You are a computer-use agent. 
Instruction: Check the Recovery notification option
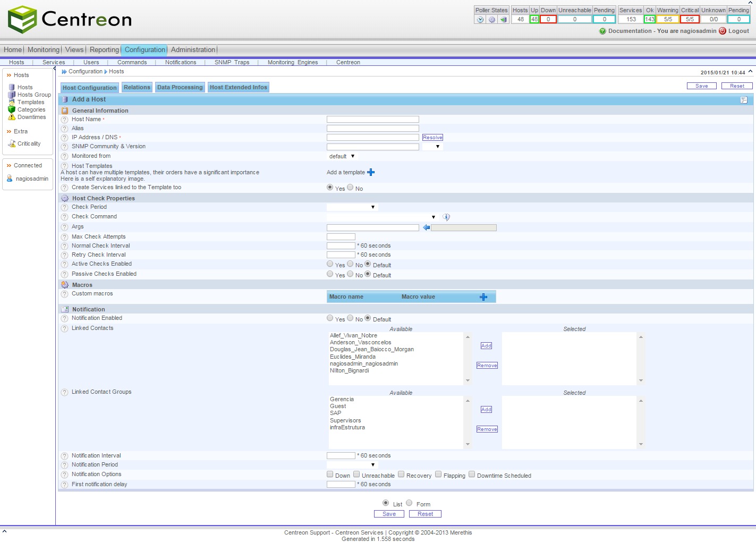click(x=401, y=474)
